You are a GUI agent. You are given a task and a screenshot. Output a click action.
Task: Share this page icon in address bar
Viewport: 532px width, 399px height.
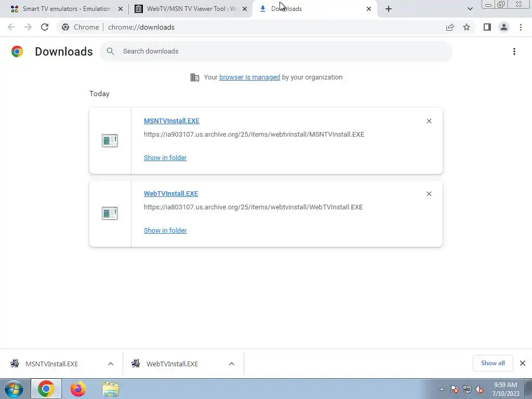(450, 27)
